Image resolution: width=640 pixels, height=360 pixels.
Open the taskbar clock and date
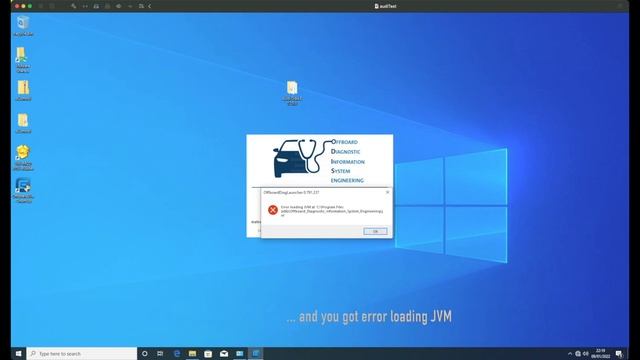[x=600, y=353]
